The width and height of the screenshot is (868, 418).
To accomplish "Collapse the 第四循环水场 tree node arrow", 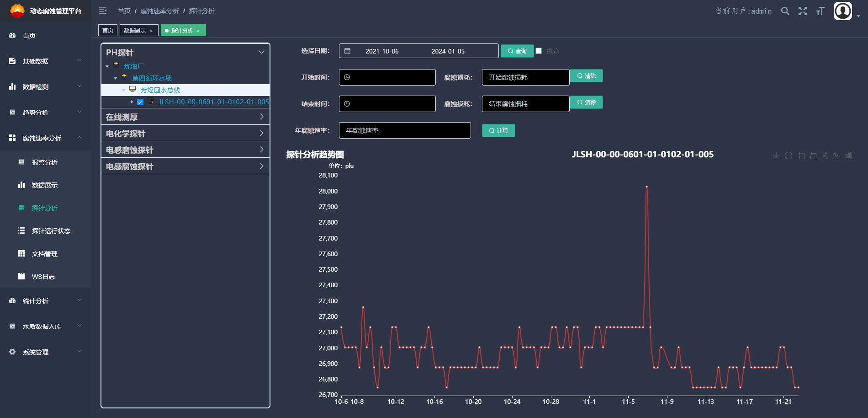I will click(x=116, y=78).
